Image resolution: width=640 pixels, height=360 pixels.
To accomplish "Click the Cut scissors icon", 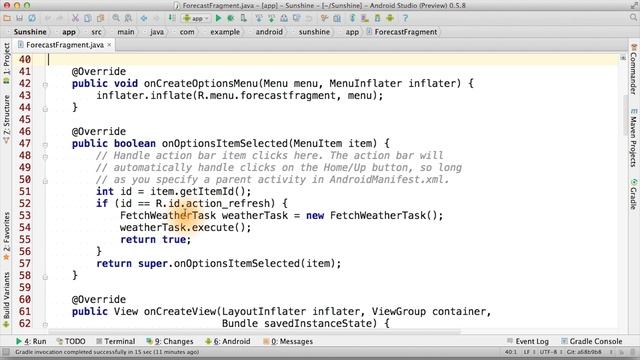I will pos(75,18).
